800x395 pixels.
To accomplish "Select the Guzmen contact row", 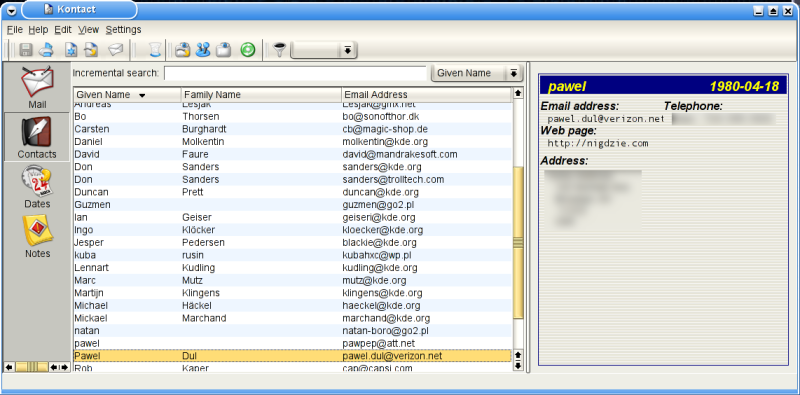I will [292, 205].
